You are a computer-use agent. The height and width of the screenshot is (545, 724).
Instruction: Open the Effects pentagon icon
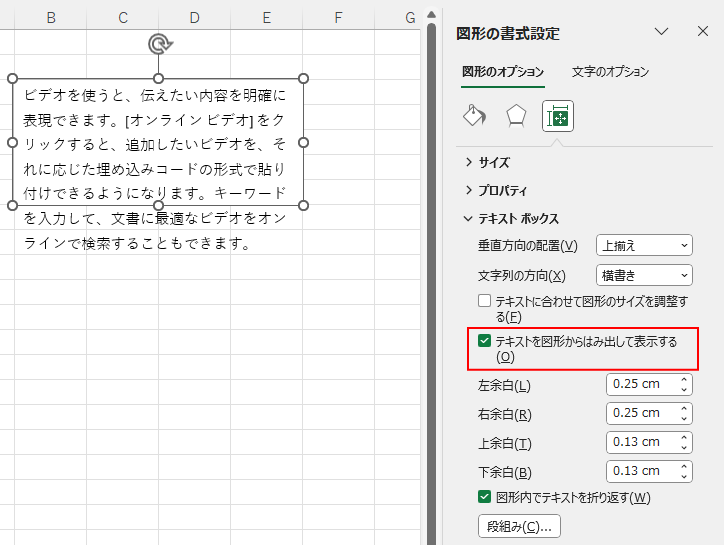[x=516, y=116]
